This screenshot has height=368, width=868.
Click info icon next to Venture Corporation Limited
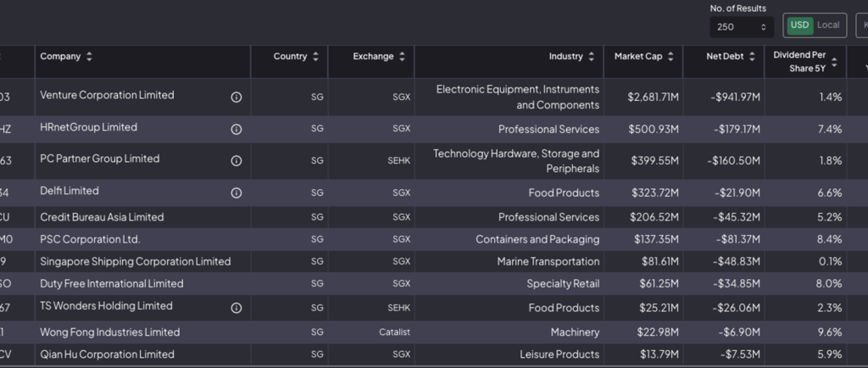click(x=236, y=97)
